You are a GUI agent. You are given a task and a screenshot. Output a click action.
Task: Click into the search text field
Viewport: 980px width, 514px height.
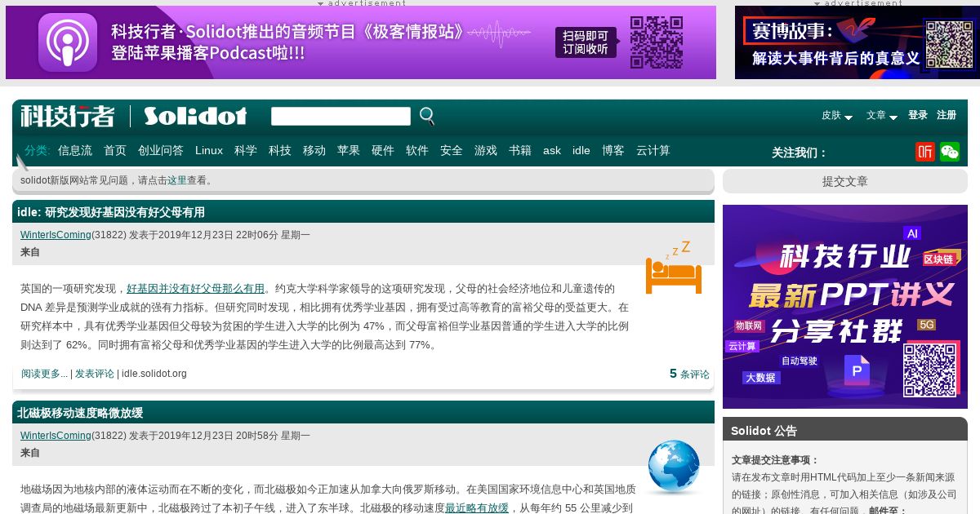[341, 117]
